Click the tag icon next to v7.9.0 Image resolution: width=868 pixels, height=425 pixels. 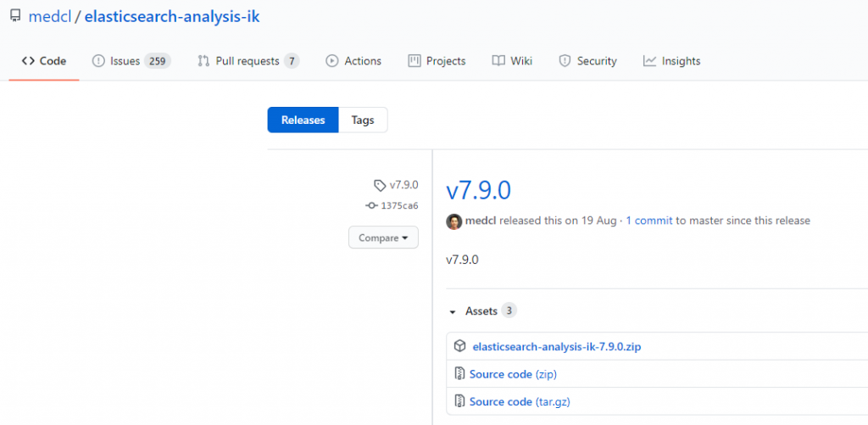pyautogui.click(x=380, y=185)
